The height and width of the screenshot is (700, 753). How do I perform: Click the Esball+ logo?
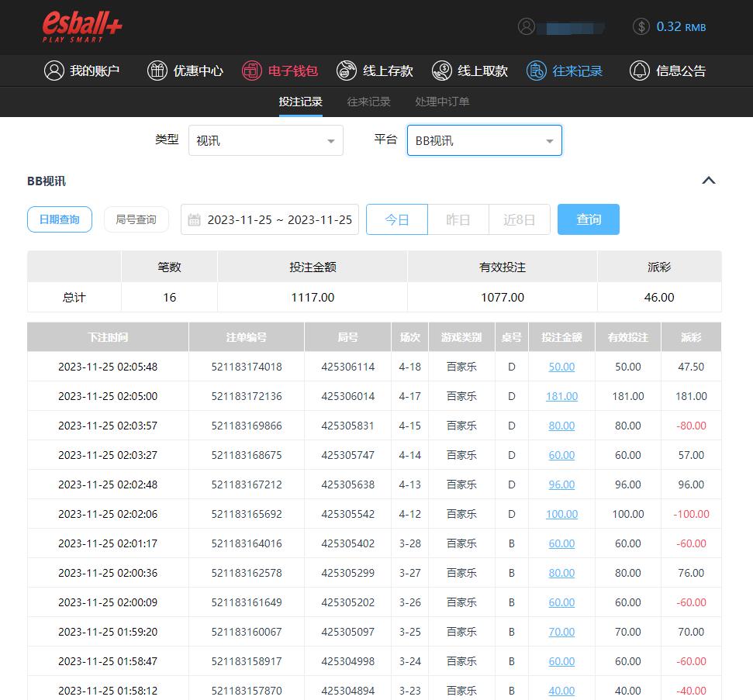(x=82, y=26)
